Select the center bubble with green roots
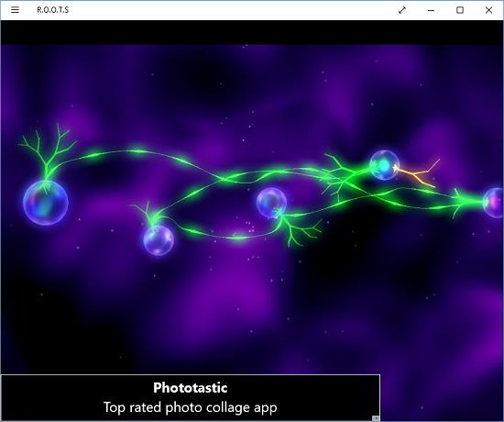Image resolution: width=504 pixels, height=422 pixels. [271, 203]
